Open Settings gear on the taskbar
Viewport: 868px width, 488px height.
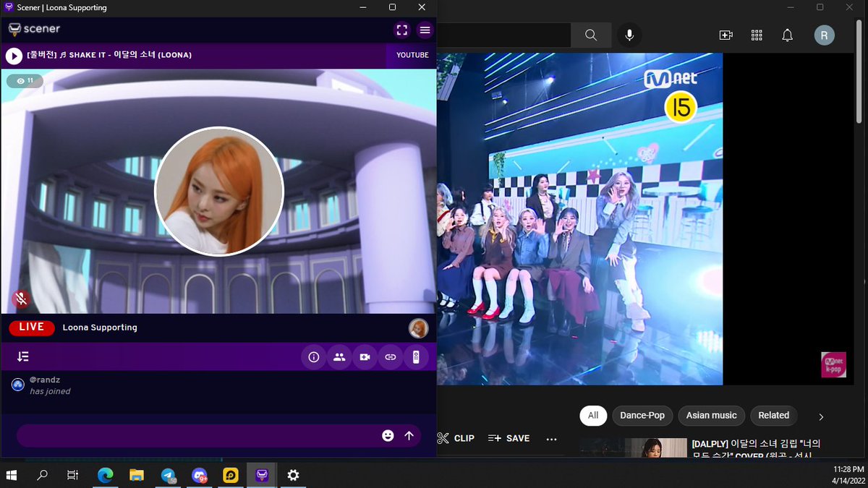(x=293, y=475)
